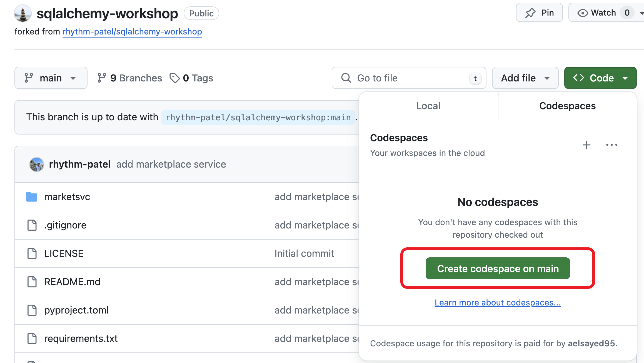Click the Watch count badge 0
The image size is (644, 363).
tap(627, 13)
